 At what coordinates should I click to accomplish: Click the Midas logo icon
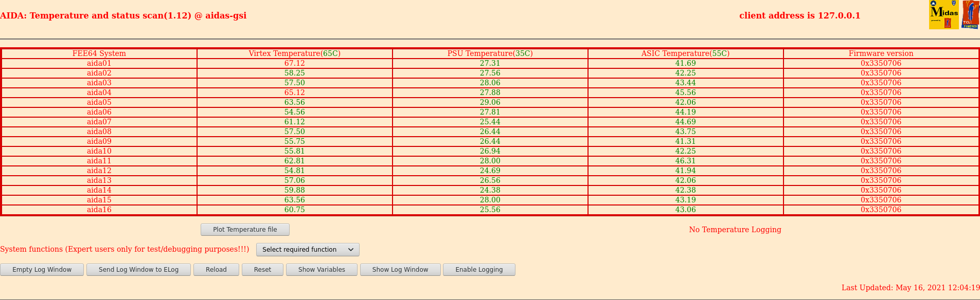(944, 14)
